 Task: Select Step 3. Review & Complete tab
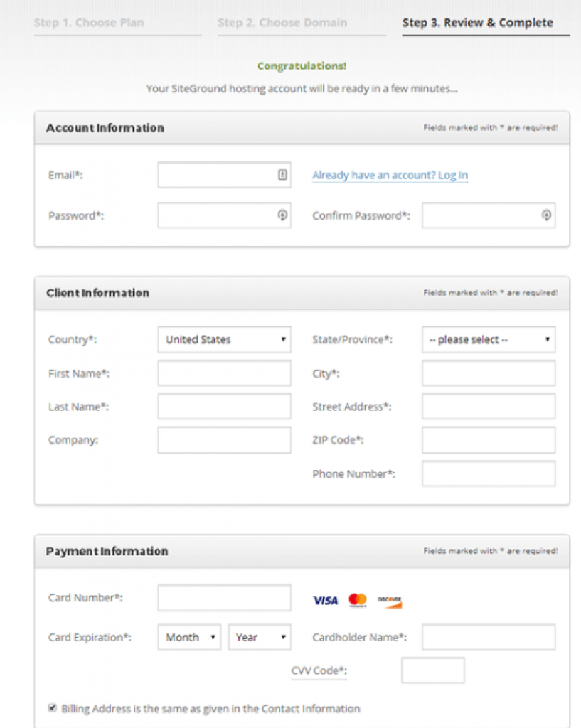(478, 23)
